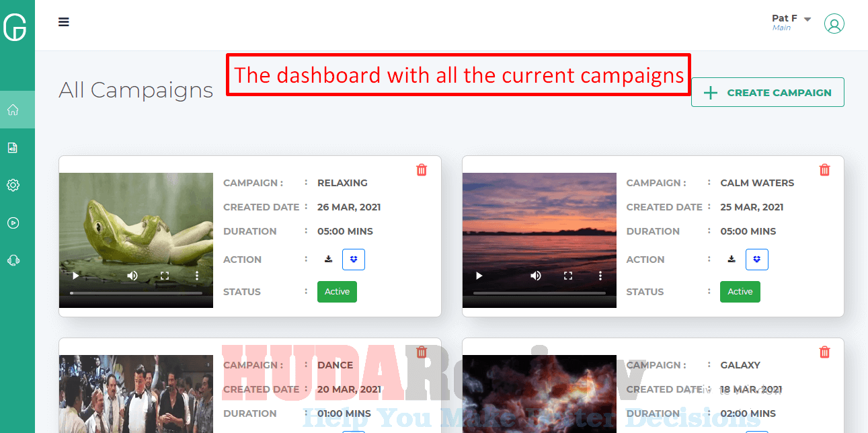
Task: Click the RELAXING video progress bar
Action: tap(136, 293)
